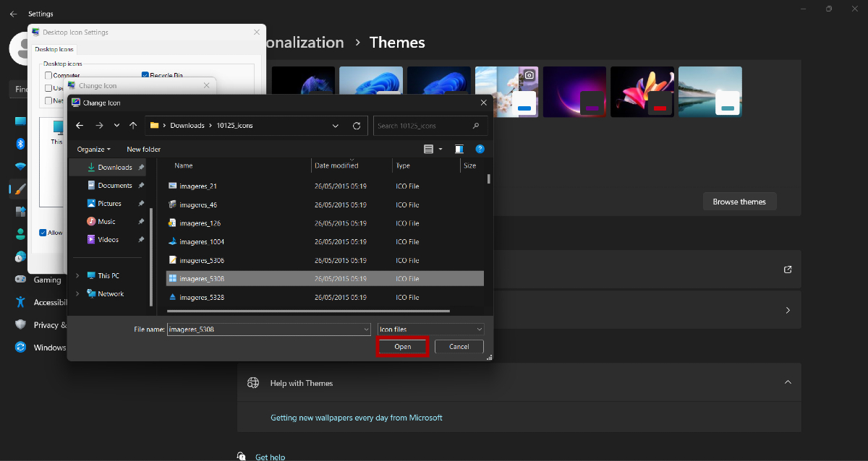Click the Open button
The height and width of the screenshot is (461, 868).
coord(403,347)
